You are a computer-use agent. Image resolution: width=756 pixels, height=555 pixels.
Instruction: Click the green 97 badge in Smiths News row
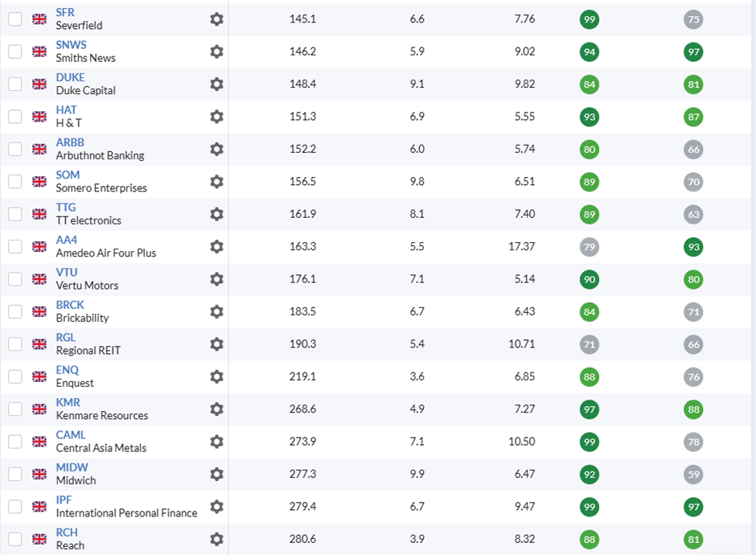[693, 52]
